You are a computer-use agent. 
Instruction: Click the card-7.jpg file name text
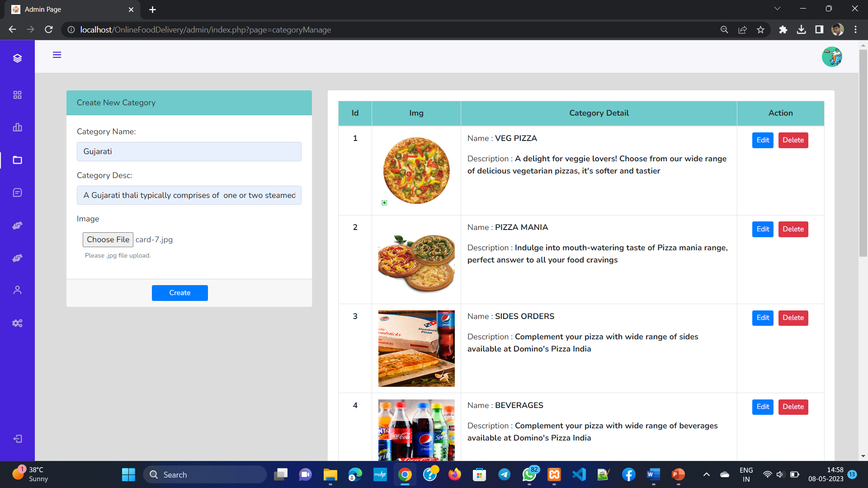click(x=154, y=239)
